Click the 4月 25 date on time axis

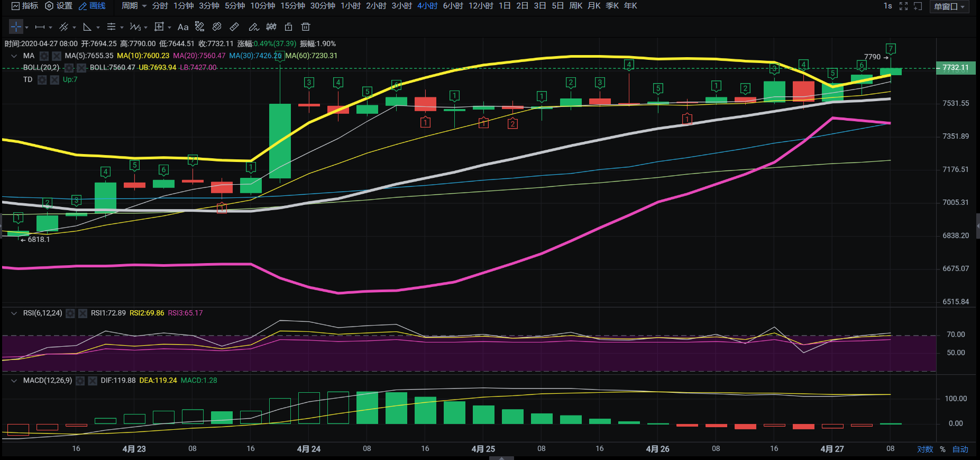483,449
